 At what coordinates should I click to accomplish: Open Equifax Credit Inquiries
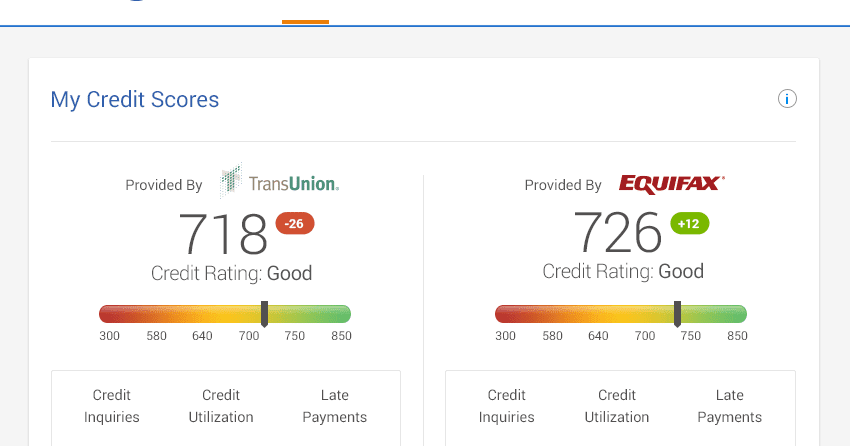pos(506,406)
